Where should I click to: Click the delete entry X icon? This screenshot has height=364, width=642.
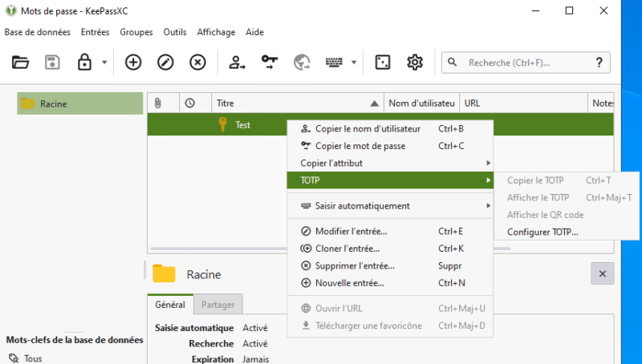(x=197, y=63)
